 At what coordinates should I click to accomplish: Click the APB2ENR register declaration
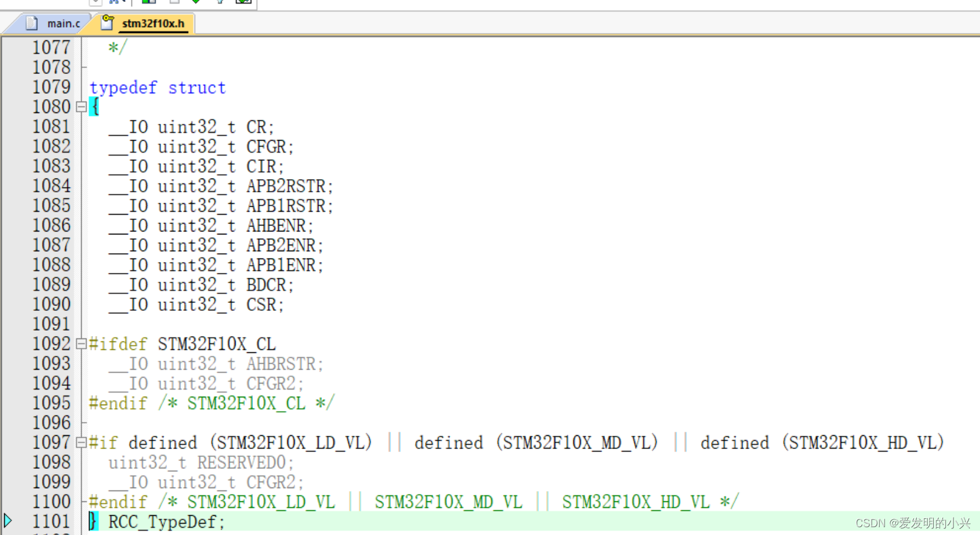pos(216,246)
